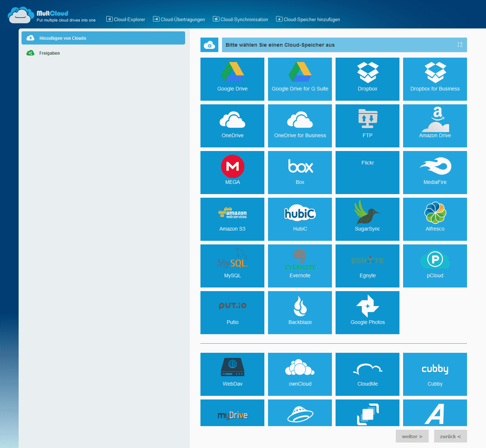Pick the Google Photos tile
This screenshot has height=448, width=486.
(367, 313)
